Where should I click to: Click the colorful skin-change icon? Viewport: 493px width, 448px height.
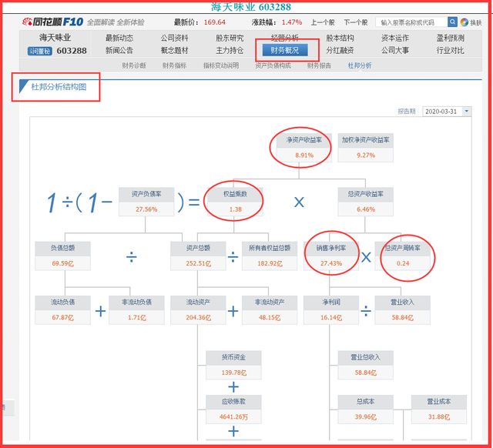point(464,22)
